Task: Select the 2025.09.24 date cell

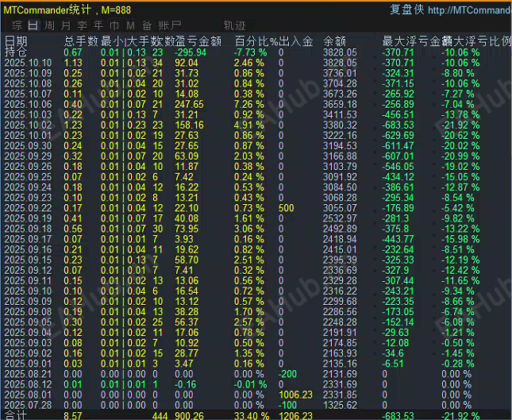Action: [28, 187]
